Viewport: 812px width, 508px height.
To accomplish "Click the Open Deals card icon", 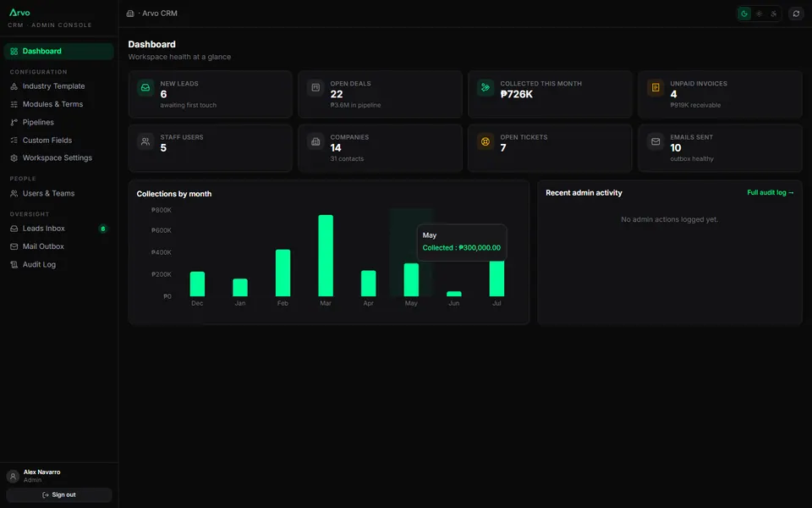I will pyautogui.click(x=315, y=87).
